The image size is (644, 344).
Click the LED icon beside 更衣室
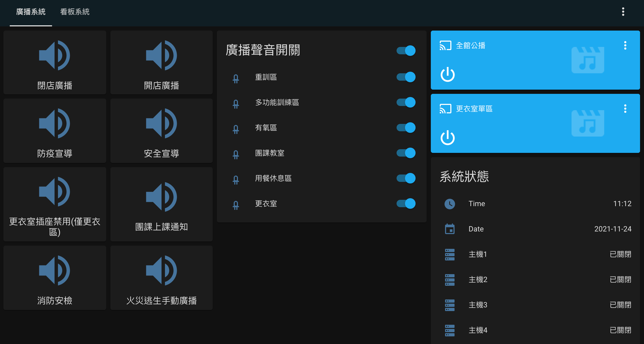[236, 205]
